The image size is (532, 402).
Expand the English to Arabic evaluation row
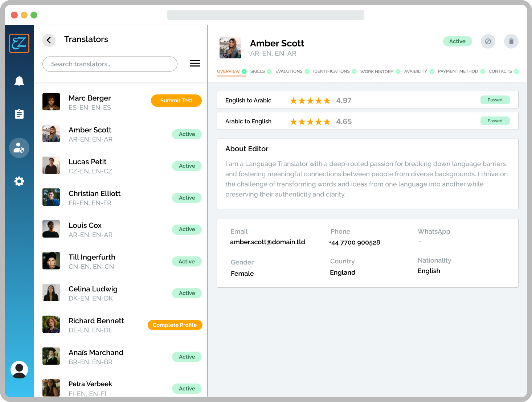[x=367, y=100]
